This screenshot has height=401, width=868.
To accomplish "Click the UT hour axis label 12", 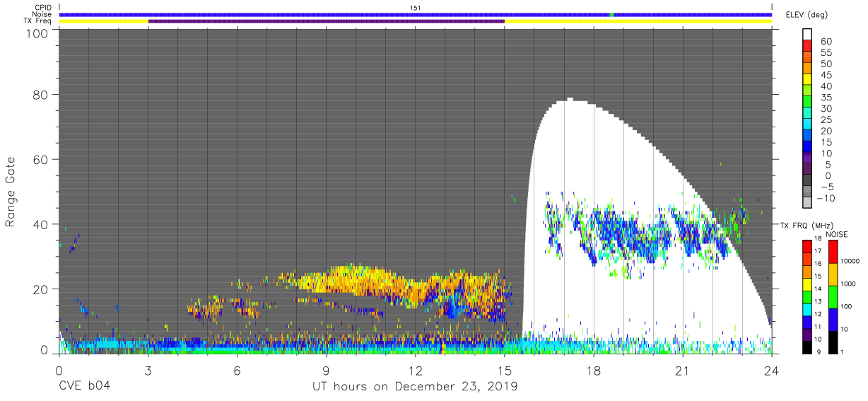I will pyautogui.click(x=415, y=371).
